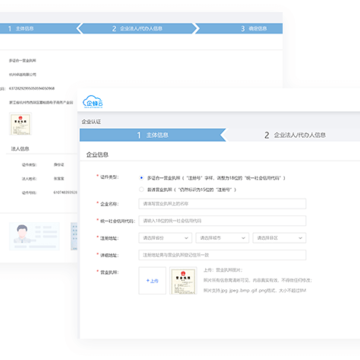Click the 法人信息 section heading

(x=20, y=149)
